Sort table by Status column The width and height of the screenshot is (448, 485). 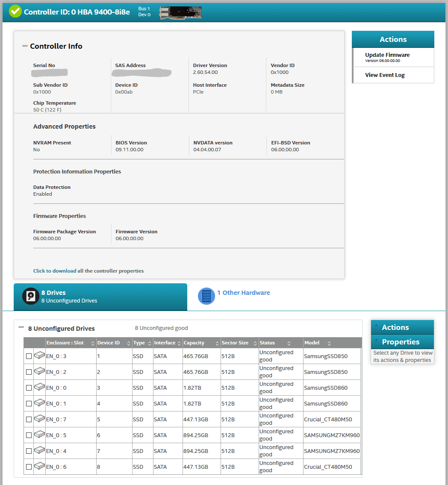click(289, 343)
